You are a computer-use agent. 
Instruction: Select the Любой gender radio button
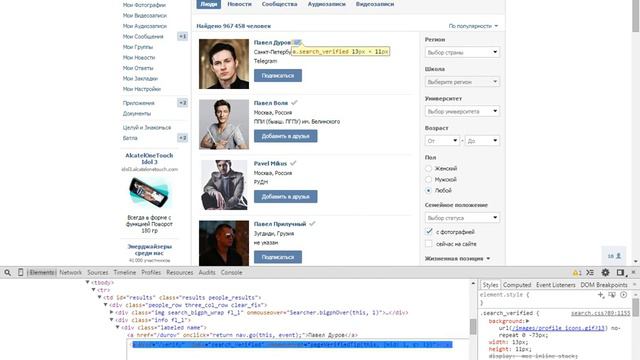[428, 190]
